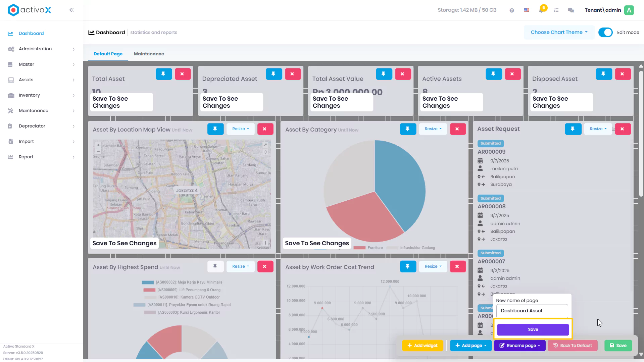Screen dimensions: 644x362
Task: Zoom in on the map with plus button
Action: pyautogui.click(x=98, y=145)
